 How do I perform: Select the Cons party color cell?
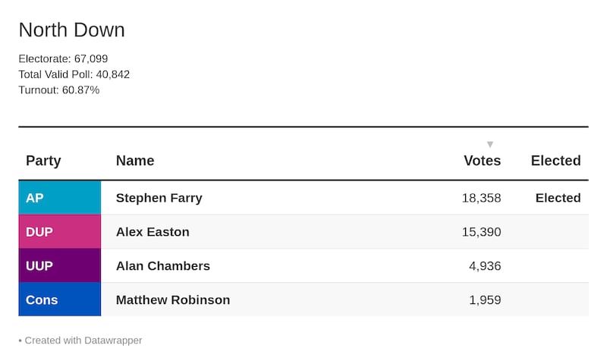pos(60,300)
